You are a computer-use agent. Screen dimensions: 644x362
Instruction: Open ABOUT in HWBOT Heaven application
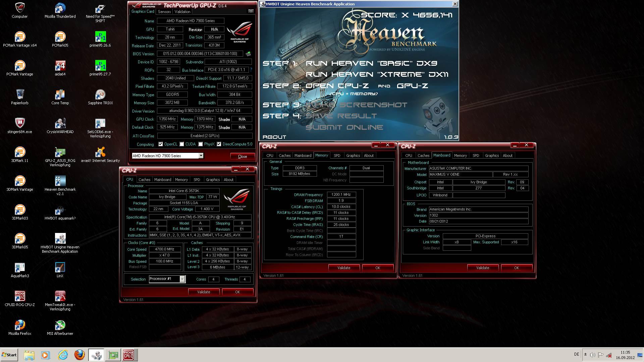(274, 137)
